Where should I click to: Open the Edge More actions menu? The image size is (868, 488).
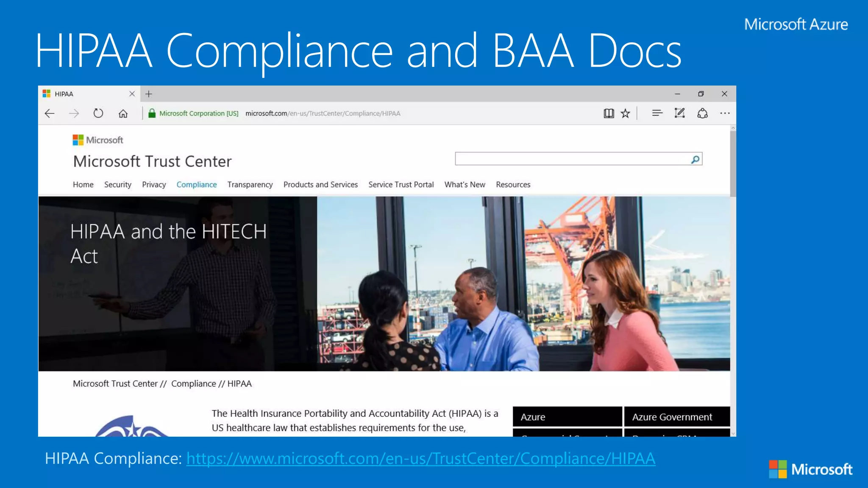pos(725,113)
